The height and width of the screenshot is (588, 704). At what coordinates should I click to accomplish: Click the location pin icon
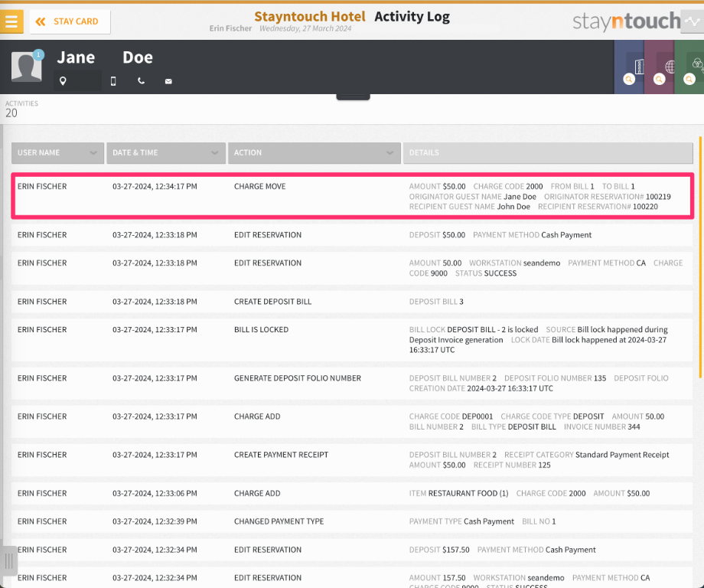coord(63,81)
